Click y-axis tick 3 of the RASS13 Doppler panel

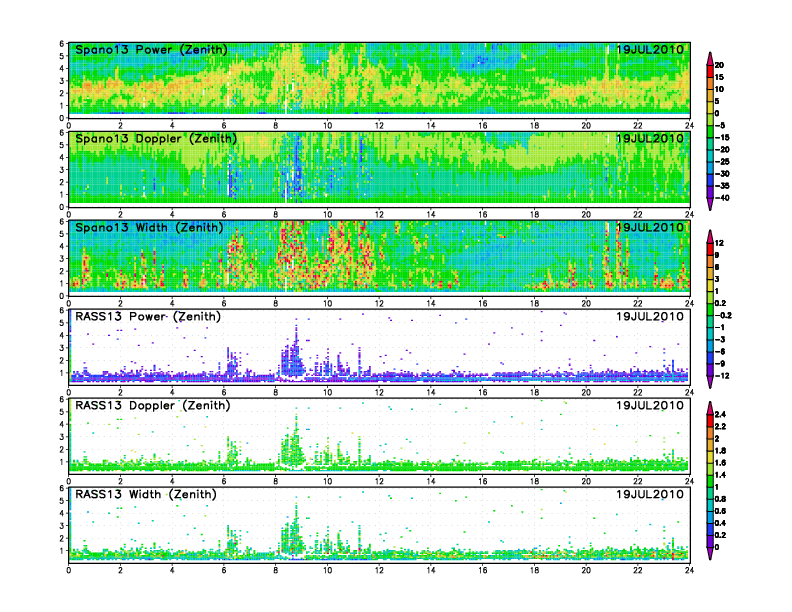(x=62, y=437)
